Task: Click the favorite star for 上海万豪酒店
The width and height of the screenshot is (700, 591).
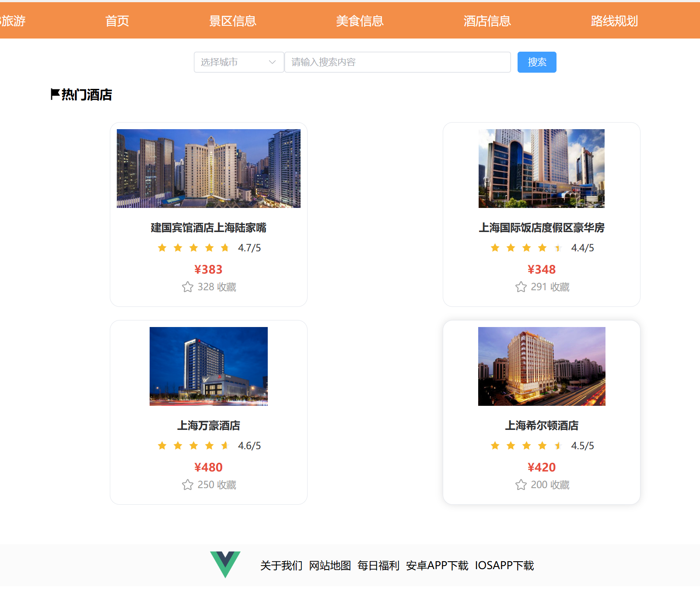Action: (x=188, y=485)
